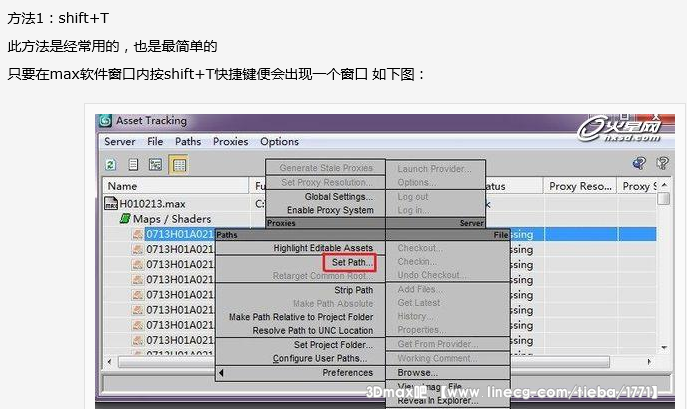Expand the Preferences submenu arrow
This screenshot has width=687, height=409.
click(x=221, y=373)
